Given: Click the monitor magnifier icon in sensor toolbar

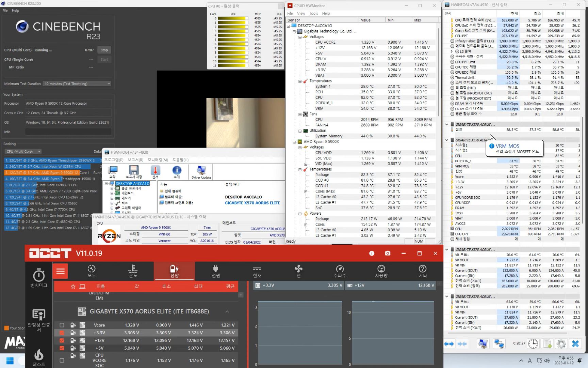Looking at the screenshot, I should [x=483, y=344].
